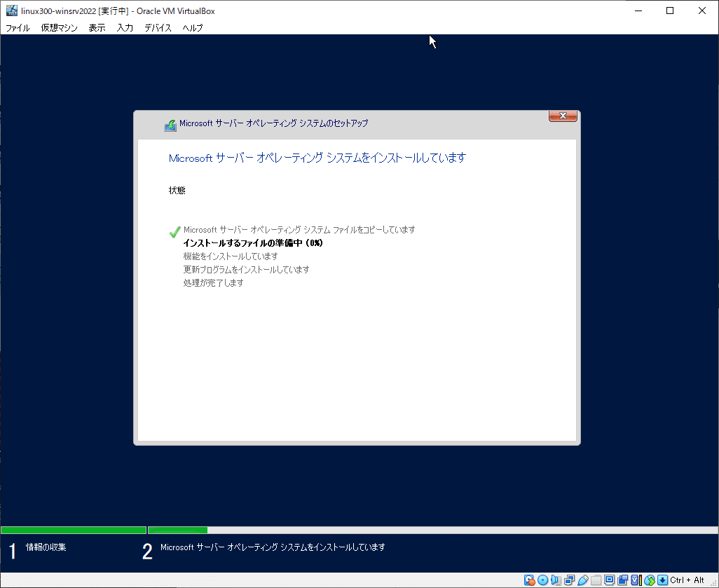Click the 機能をインストールしています step text
719x588 pixels.
point(231,257)
